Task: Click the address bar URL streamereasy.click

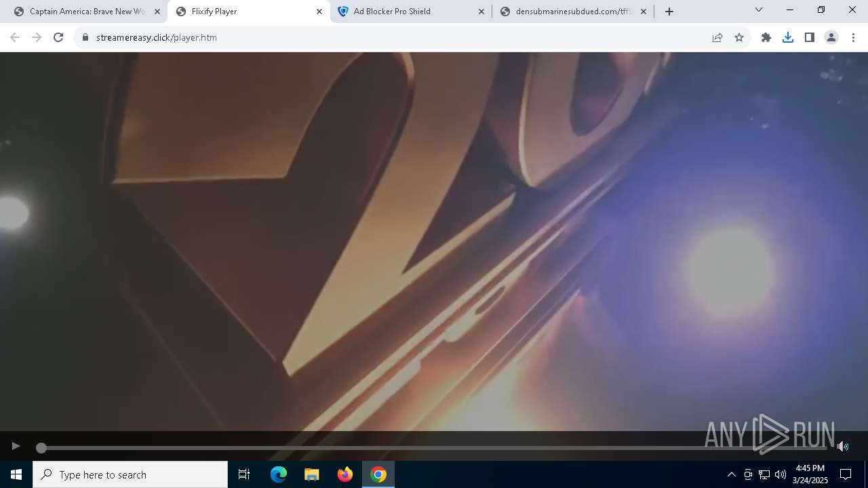Action: (157, 37)
